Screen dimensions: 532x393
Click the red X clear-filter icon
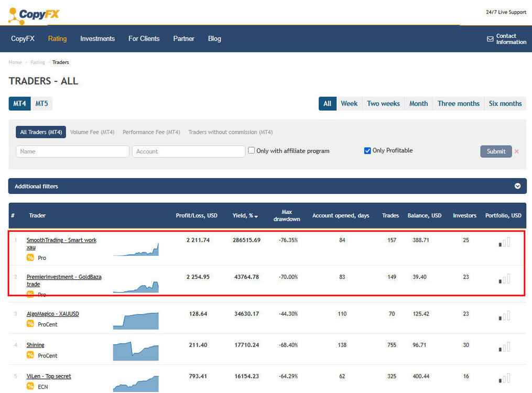[x=517, y=151]
